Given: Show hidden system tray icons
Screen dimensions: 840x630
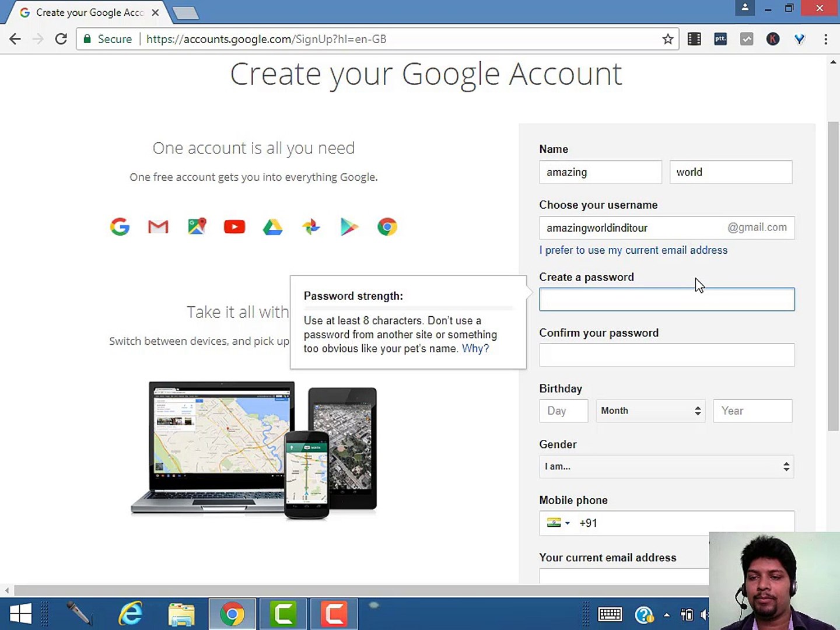Looking at the screenshot, I should [667, 615].
